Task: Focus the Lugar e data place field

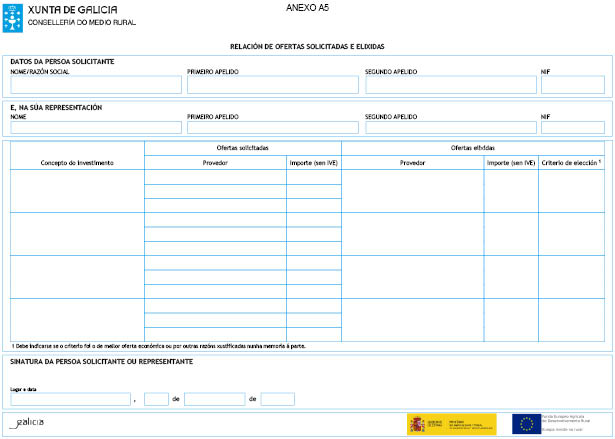Action: pyautogui.click(x=70, y=399)
